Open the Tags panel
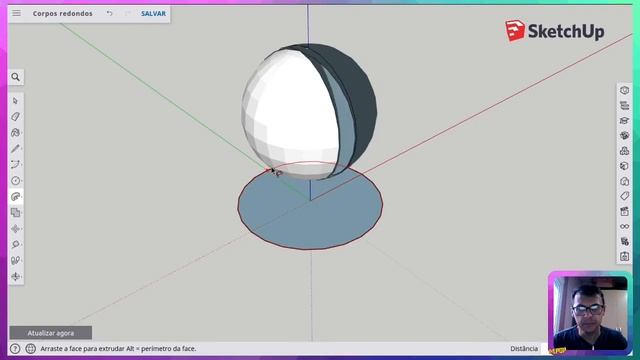The height and width of the screenshot is (360, 640). [x=624, y=196]
